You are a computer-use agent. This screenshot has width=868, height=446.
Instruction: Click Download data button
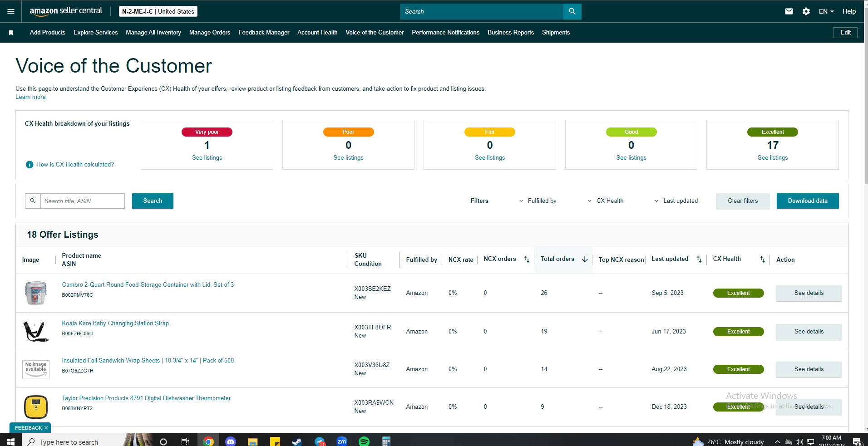tap(808, 201)
